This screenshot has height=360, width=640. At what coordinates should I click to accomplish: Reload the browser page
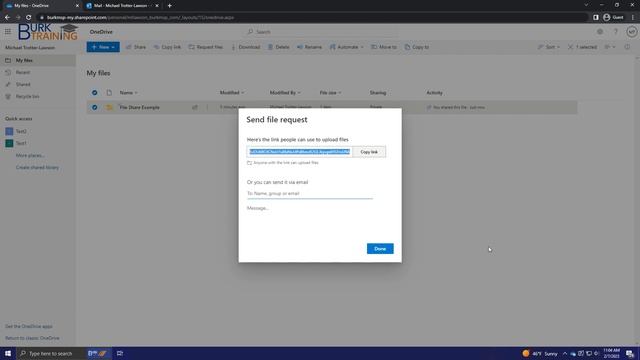[29, 18]
